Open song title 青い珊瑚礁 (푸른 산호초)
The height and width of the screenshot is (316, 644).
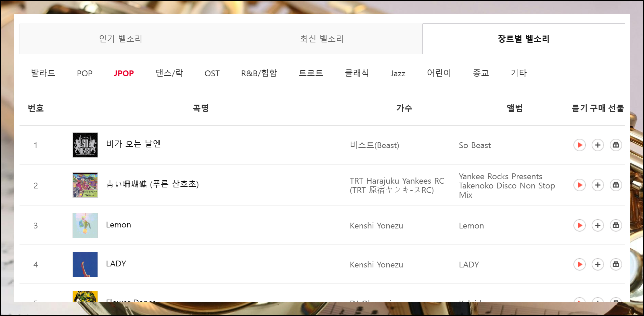152,184
